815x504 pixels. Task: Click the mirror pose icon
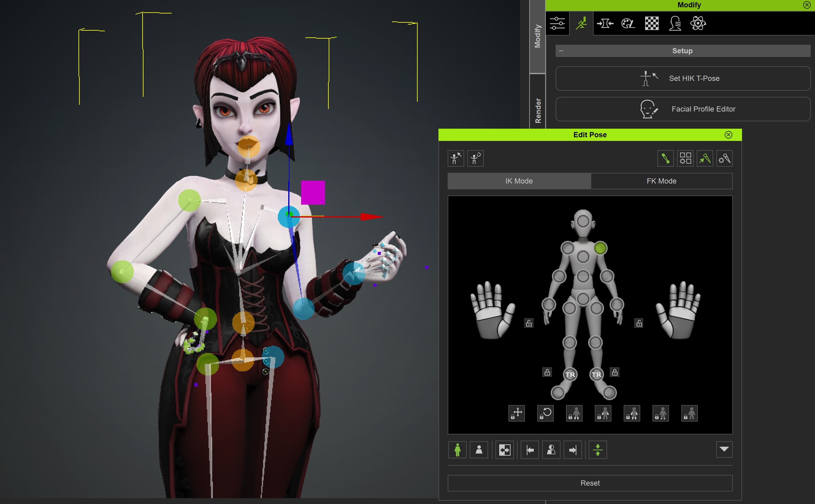(x=504, y=450)
